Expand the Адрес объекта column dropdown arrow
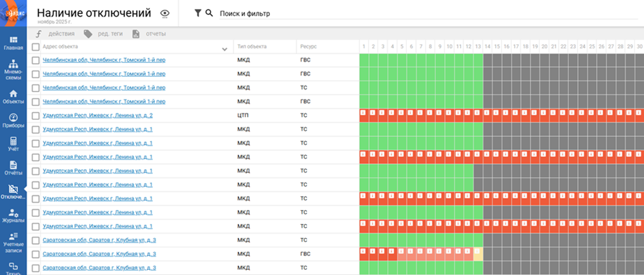This screenshot has height=275, width=644. pos(225,49)
